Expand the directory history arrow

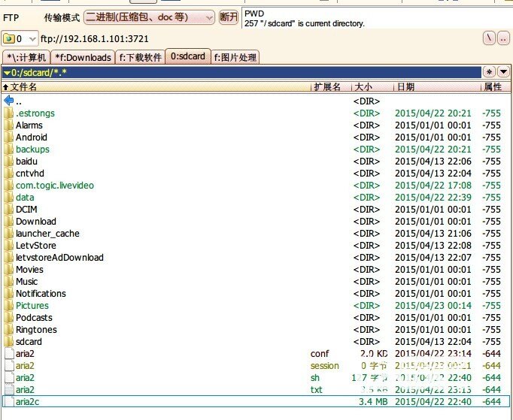tap(503, 72)
